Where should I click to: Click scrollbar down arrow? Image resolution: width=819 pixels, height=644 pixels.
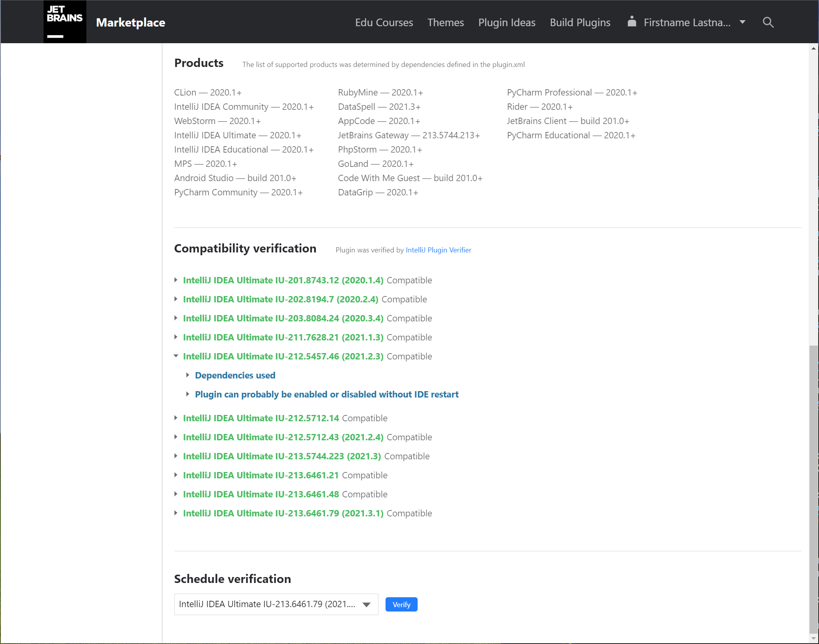pos(814,638)
